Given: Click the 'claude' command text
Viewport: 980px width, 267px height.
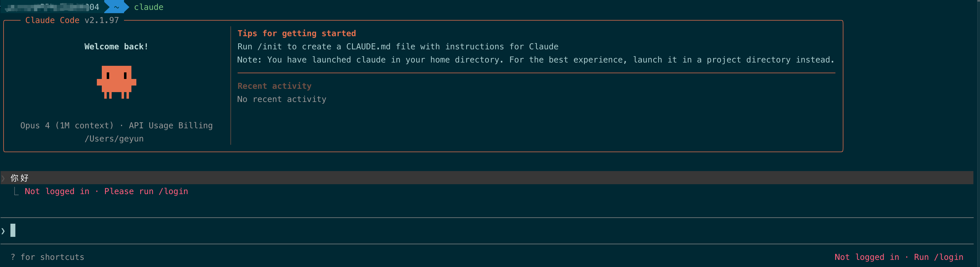Looking at the screenshot, I should coord(149,7).
